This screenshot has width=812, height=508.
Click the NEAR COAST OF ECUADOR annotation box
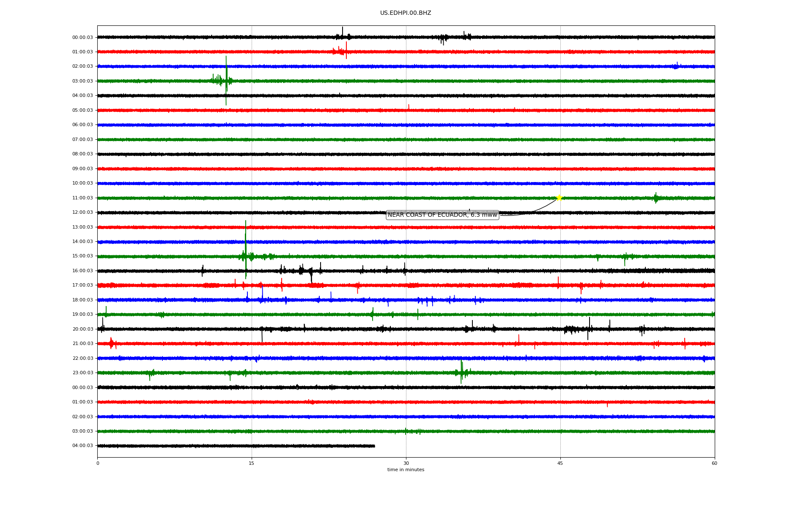tap(442, 215)
